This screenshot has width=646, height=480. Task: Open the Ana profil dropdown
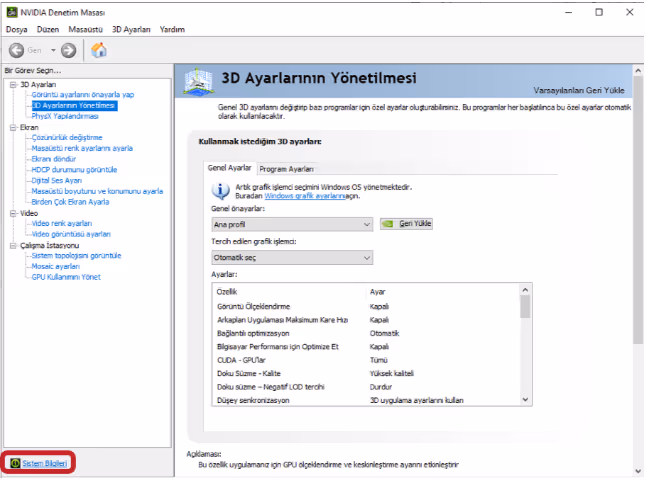tap(292, 224)
